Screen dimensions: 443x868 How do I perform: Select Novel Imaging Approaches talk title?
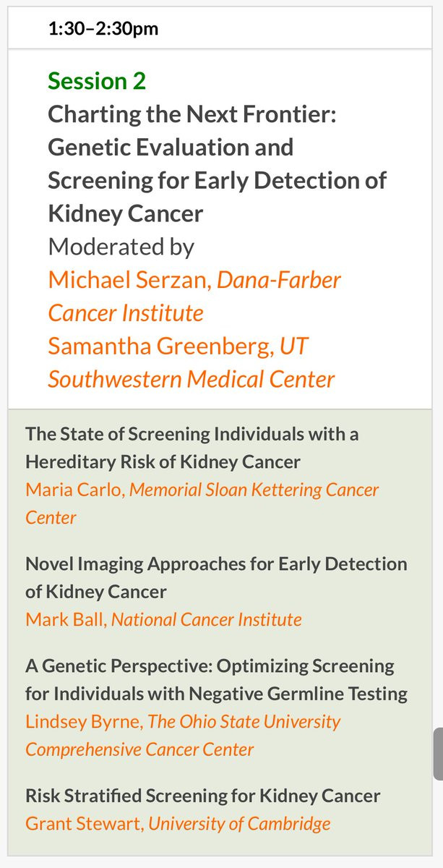tap(216, 578)
